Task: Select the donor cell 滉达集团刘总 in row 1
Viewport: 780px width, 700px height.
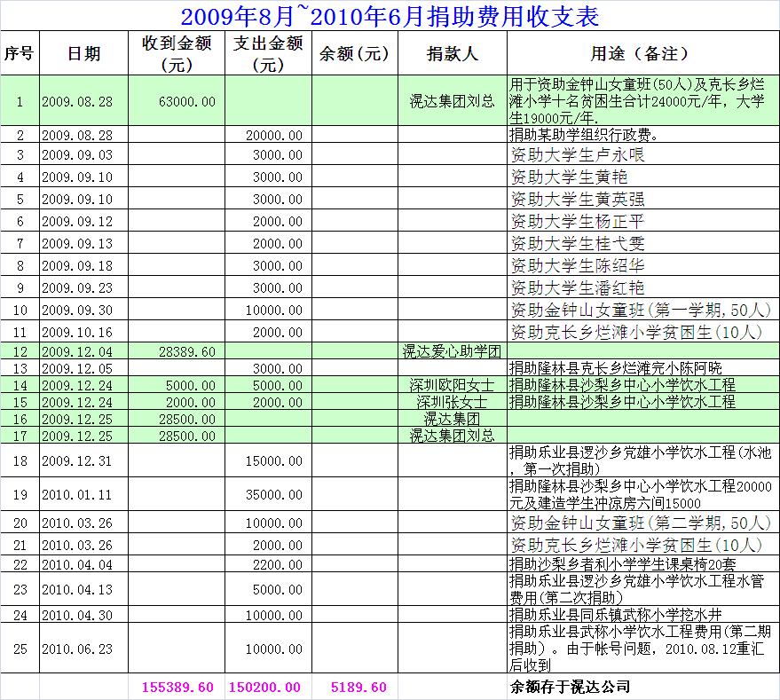Action: (453, 101)
